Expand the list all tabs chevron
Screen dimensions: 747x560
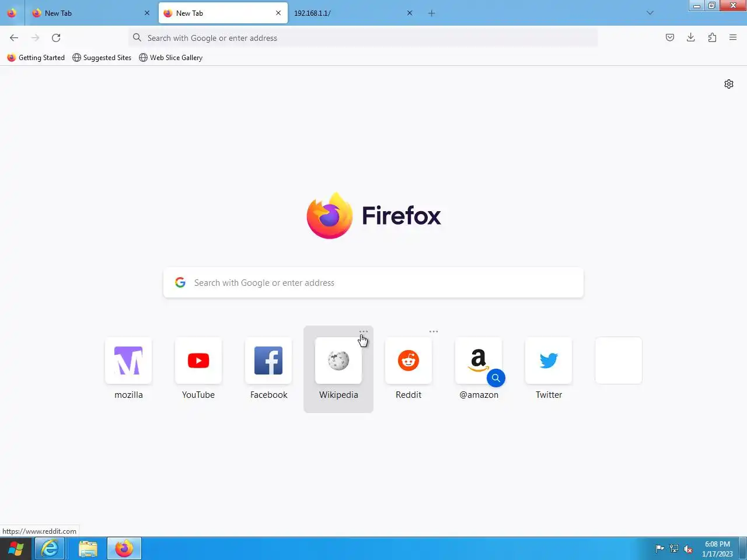click(650, 13)
